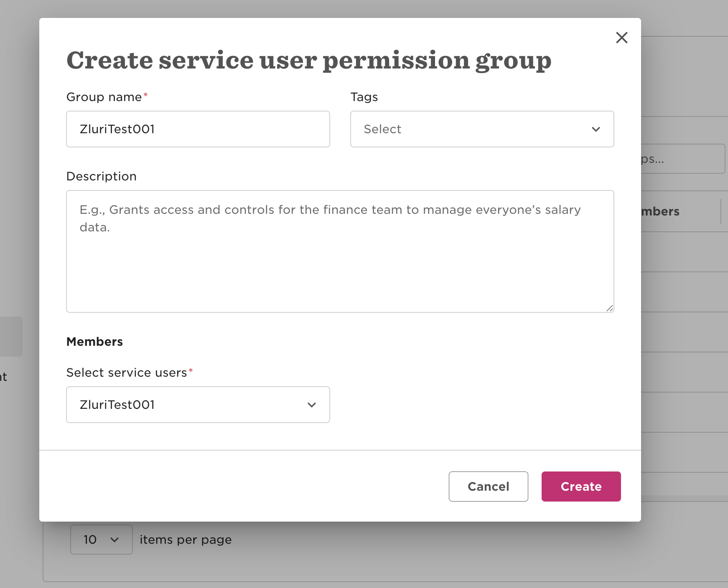Click the members column header behind the dialog
This screenshot has width=728, height=588.
coord(660,211)
